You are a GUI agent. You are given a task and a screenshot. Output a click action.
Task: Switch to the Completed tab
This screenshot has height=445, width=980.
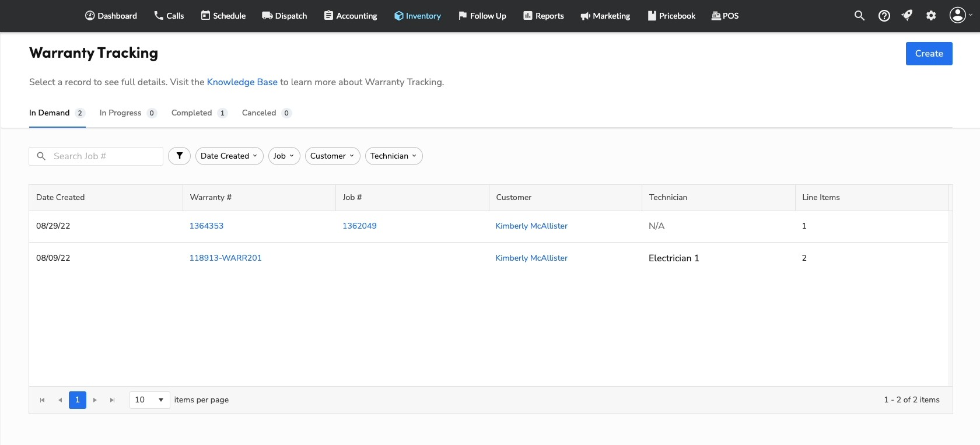click(x=199, y=113)
